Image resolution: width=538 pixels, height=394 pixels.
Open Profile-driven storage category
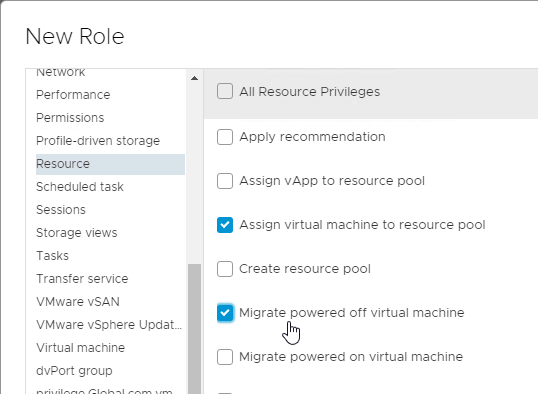(98, 141)
